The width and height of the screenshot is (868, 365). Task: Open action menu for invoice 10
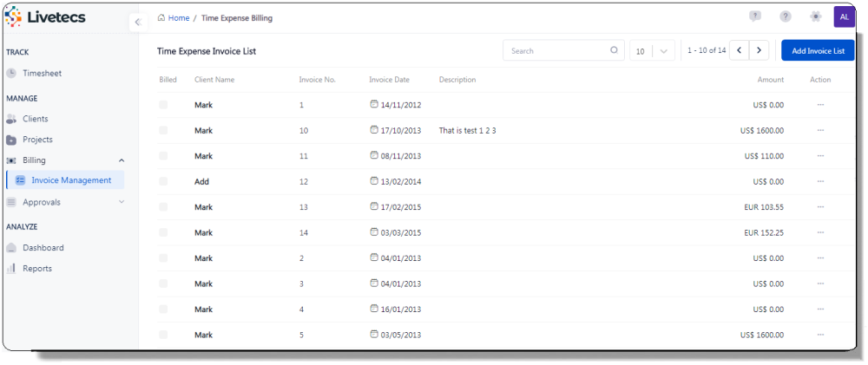click(820, 131)
